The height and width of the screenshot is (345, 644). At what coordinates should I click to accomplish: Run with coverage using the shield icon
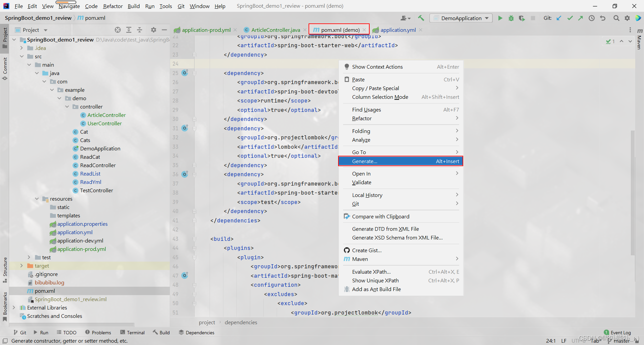(522, 18)
